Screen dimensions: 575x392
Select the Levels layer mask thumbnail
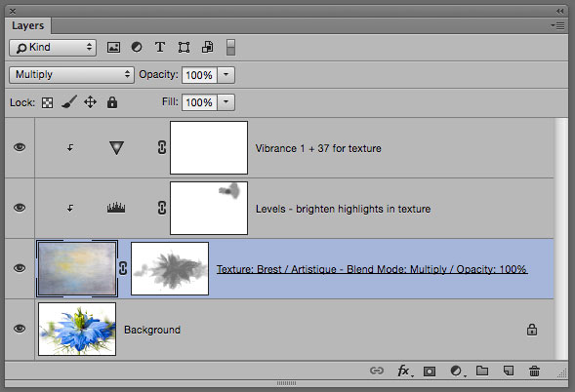coord(209,208)
